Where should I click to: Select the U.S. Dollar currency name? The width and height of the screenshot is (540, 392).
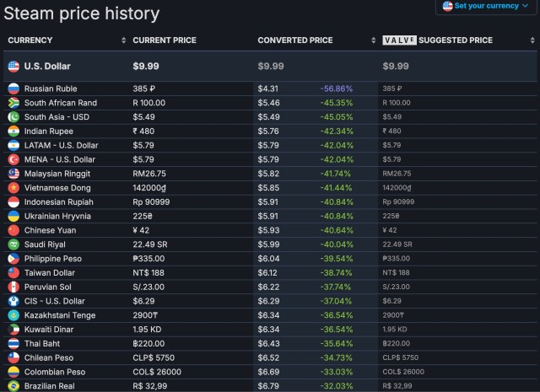47,67
